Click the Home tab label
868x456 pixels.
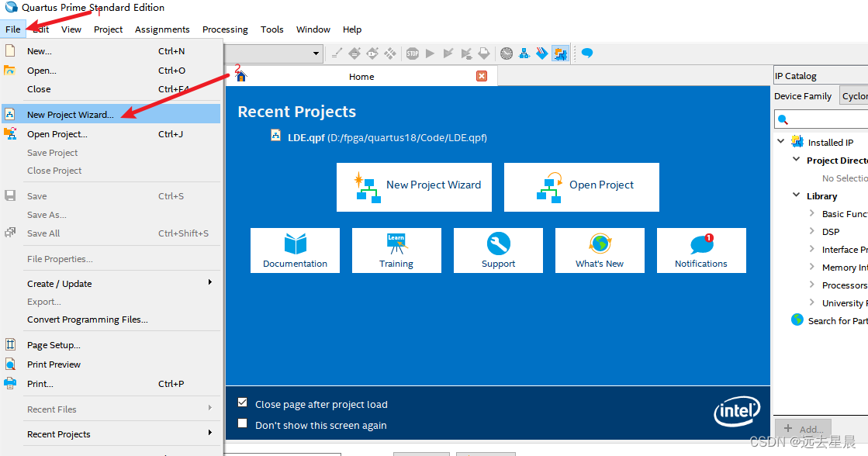[x=361, y=76]
